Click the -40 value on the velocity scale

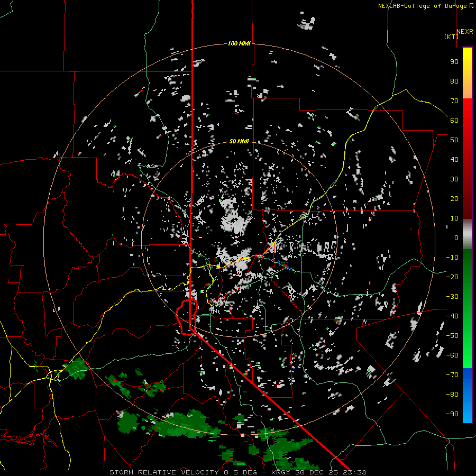(452, 316)
